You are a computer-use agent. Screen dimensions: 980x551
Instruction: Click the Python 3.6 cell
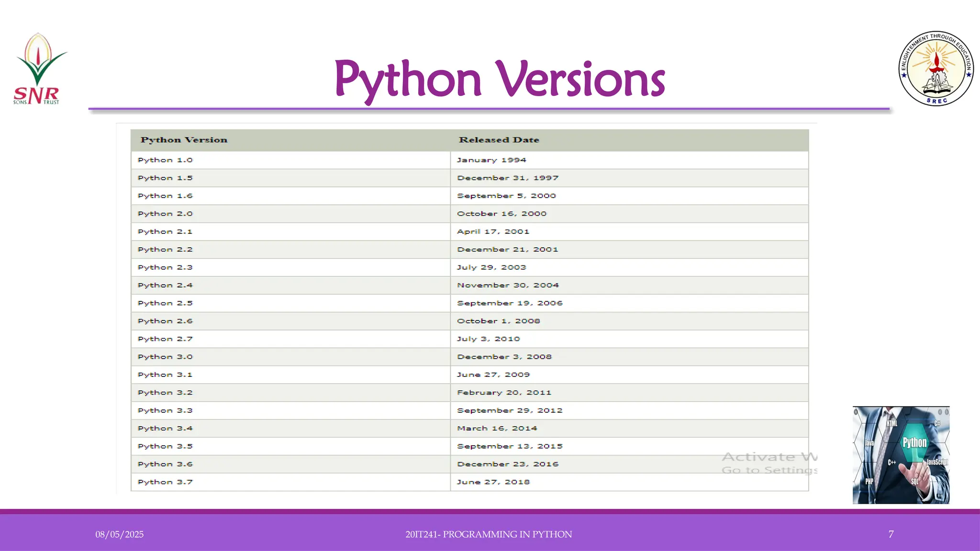coord(290,464)
